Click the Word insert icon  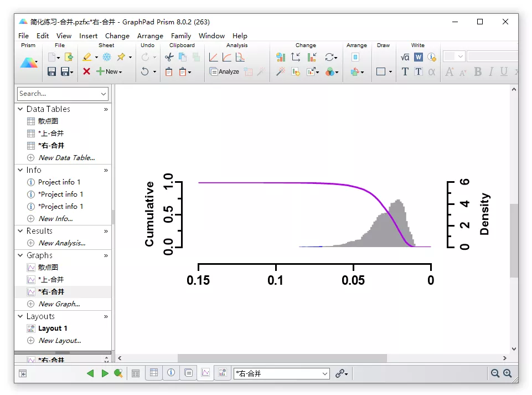[419, 57]
